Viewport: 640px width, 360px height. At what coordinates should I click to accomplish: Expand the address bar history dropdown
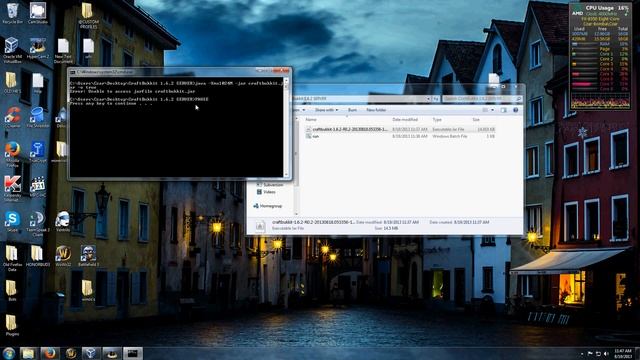tap(428, 99)
